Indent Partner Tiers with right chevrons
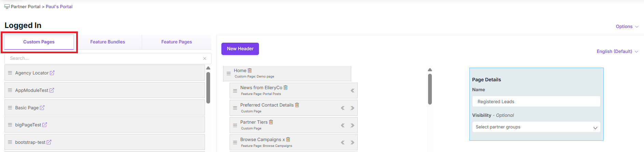The width and height of the screenshot is (644, 152). coord(352,125)
